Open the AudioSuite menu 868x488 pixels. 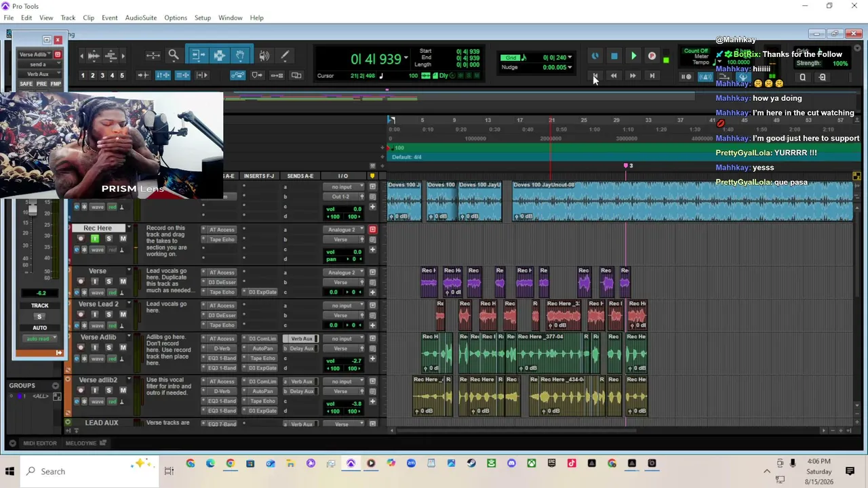[140, 18]
